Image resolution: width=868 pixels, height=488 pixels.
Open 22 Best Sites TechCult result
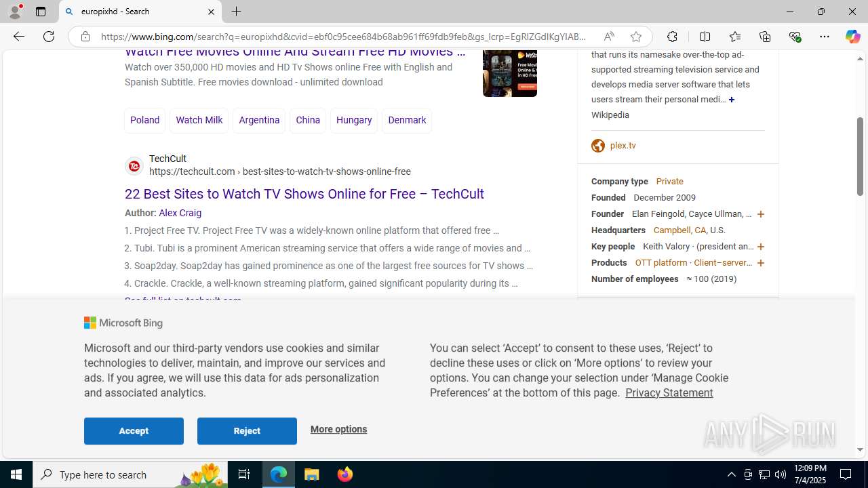(304, 194)
